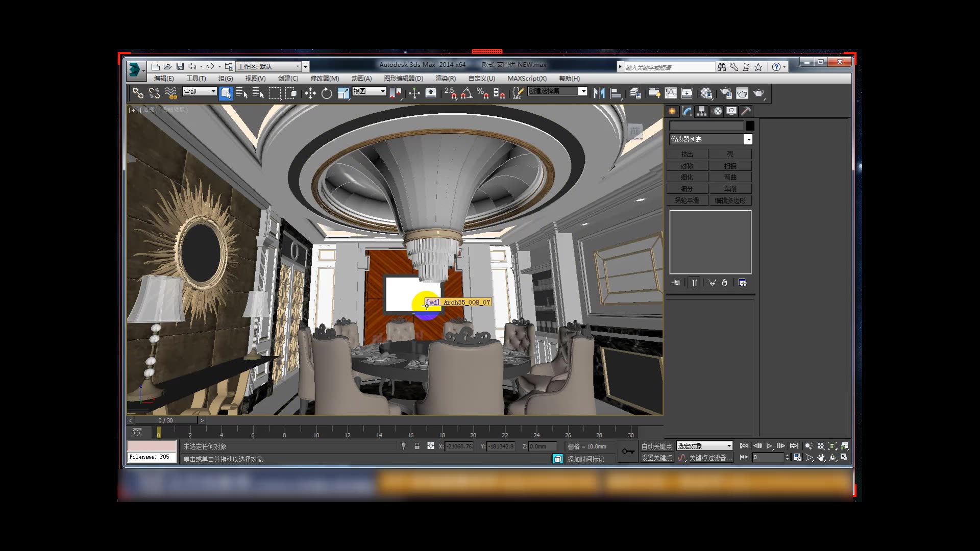Image resolution: width=980 pixels, height=551 pixels.
Task: Open the 全部 selection filter dropdown
Action: (x=212, y=91)
